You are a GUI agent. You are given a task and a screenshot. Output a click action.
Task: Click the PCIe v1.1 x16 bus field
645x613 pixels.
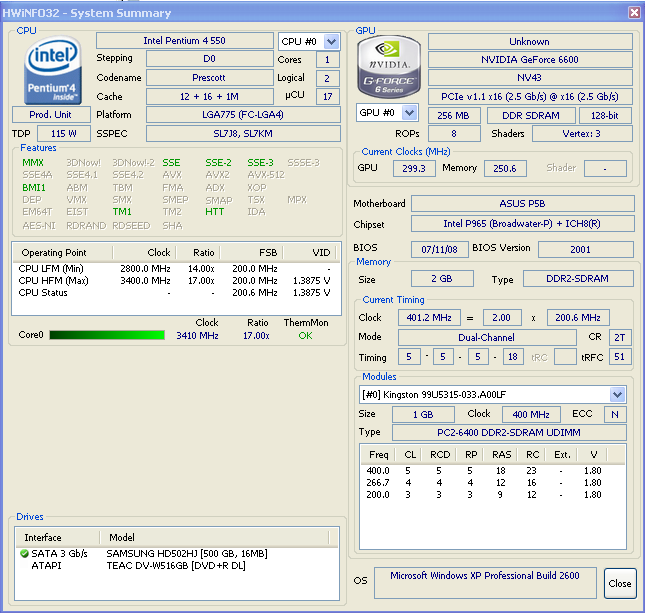530,97
